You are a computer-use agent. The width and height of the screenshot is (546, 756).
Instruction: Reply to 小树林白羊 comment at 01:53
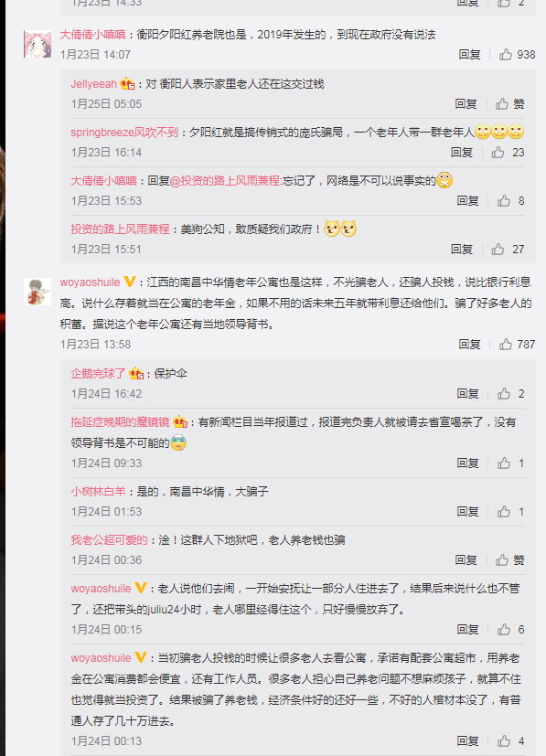click(468, 512)
